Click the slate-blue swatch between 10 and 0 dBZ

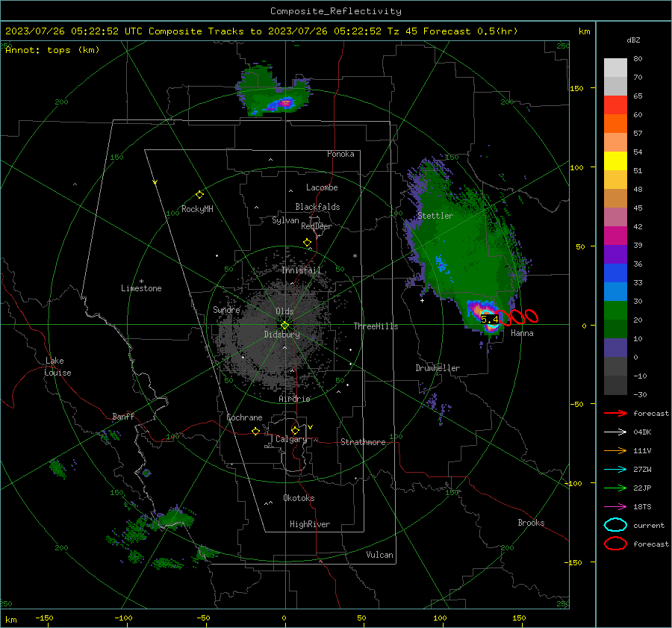coord(615,348)
